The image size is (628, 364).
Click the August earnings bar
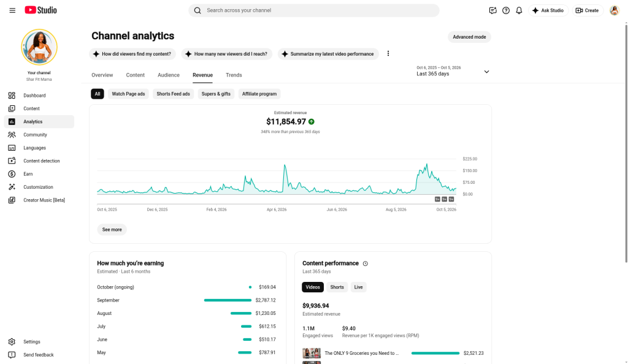coord(241,314)
